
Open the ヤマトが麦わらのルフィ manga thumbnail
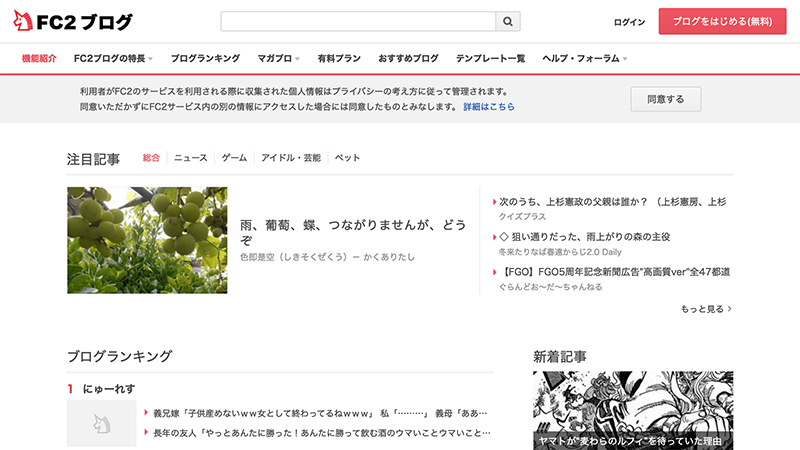point(633,410)
